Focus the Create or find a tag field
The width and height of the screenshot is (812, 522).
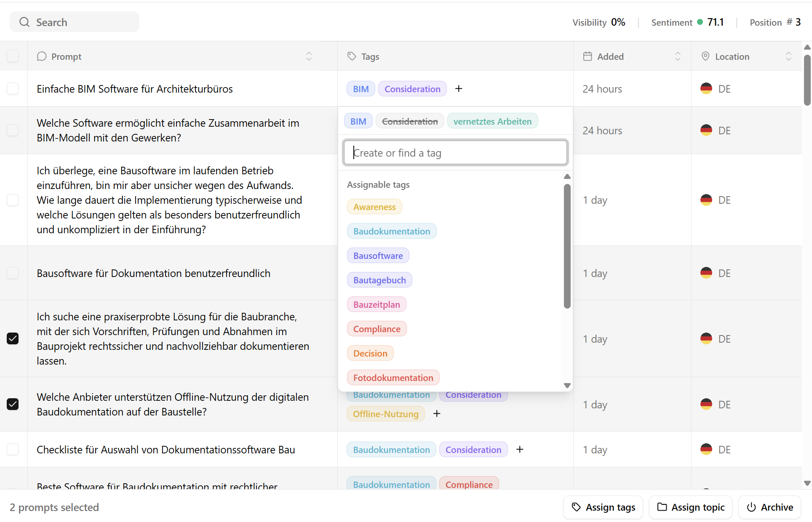pos(455,153)
